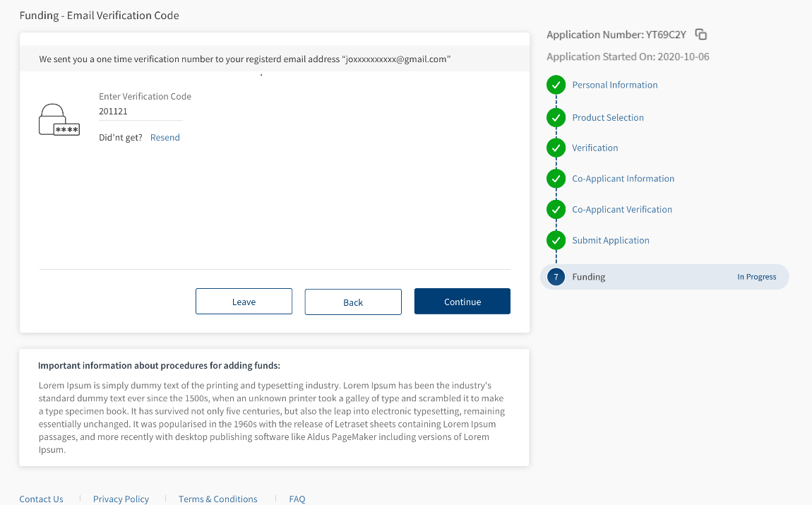
Task: Click the step 7 Funding circle
Action: coord(556,277)
